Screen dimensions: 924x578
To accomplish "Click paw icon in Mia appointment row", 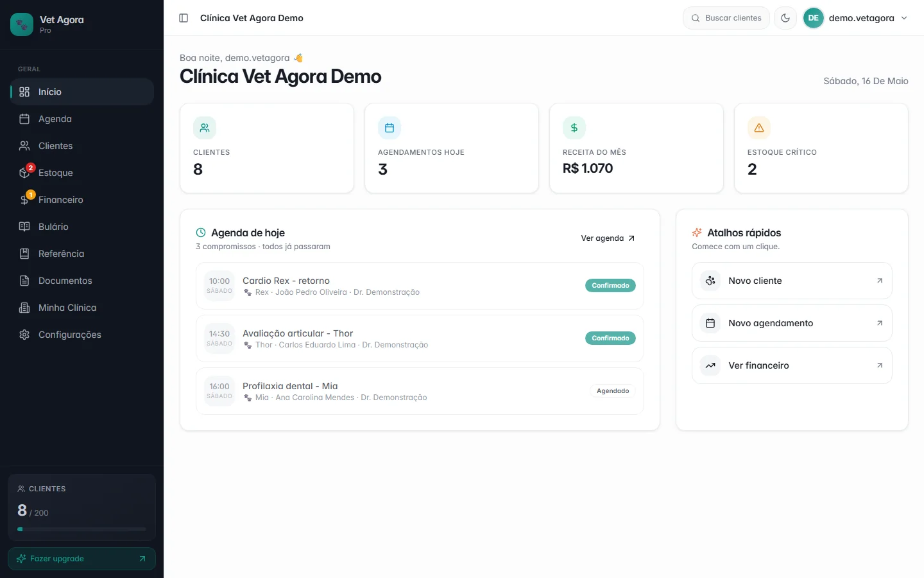I will pos(248,398).
